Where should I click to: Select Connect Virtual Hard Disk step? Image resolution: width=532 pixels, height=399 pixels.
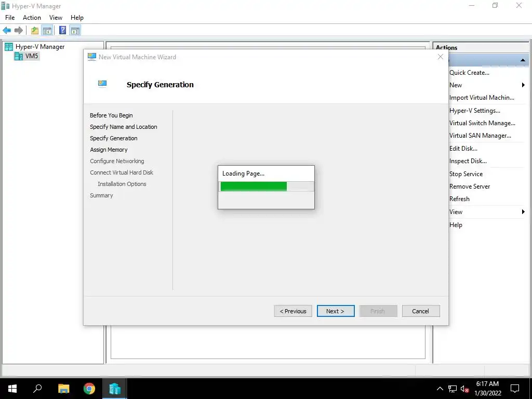click(122, 172)
